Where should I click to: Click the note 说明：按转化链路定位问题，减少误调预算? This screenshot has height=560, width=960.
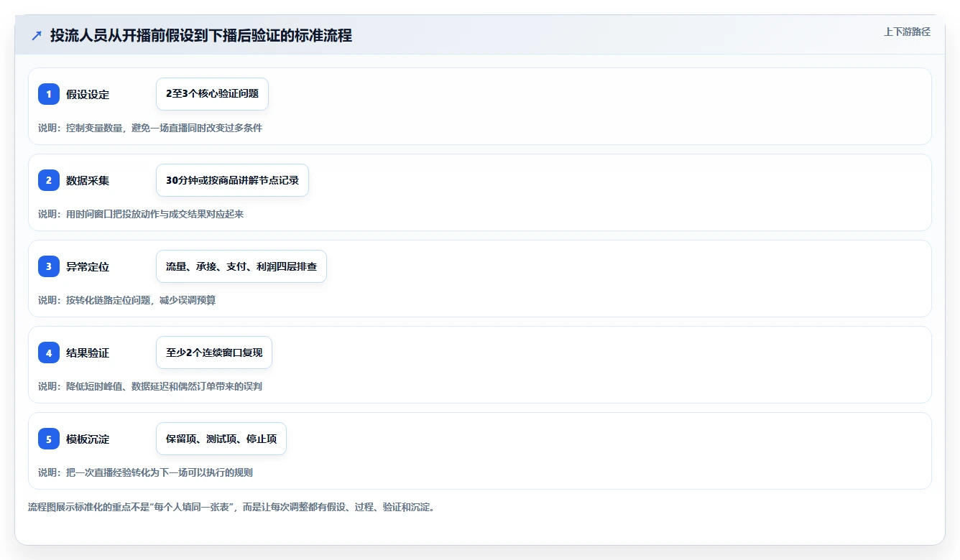pos(126,300)
